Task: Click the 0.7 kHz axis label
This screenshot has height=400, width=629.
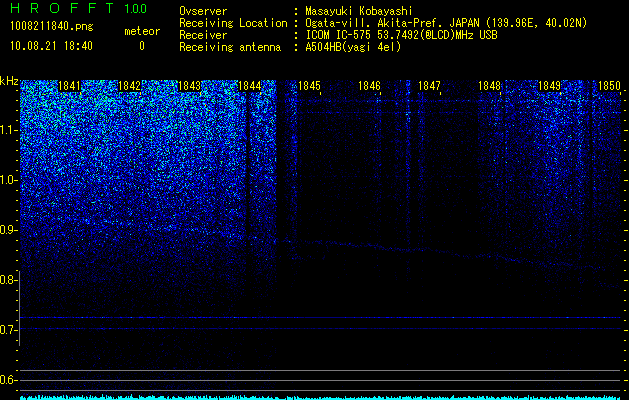Action: (8, 330)
